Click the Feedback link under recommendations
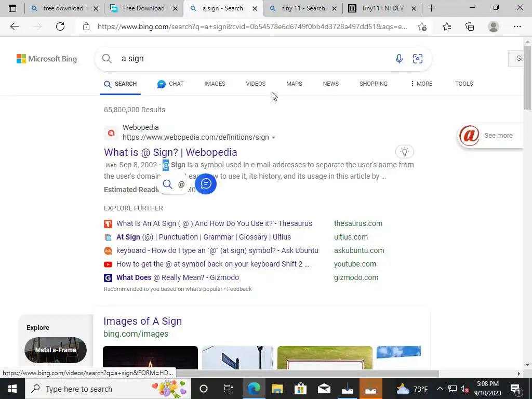Image resolution: width=532 pixels, height=399 pixels. [239, 289]
